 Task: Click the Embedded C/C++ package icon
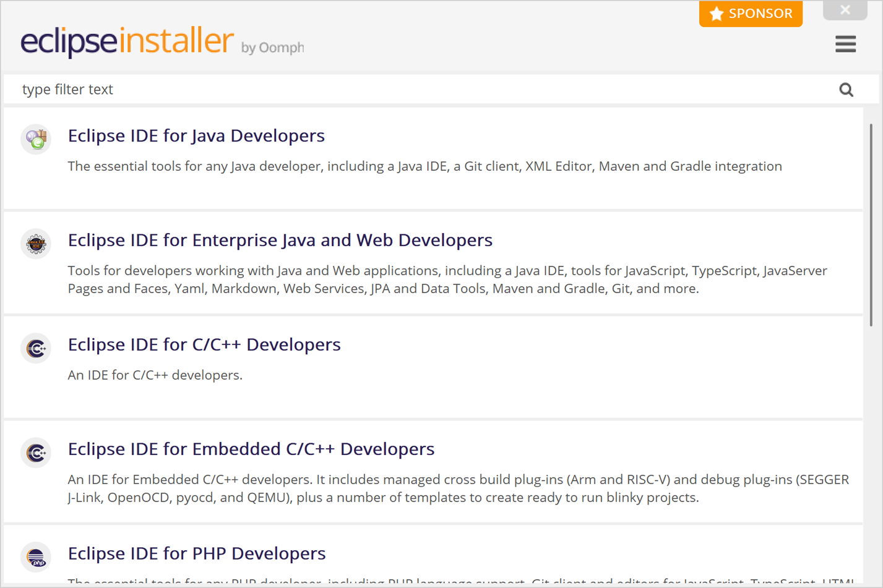tap(36, 453)
